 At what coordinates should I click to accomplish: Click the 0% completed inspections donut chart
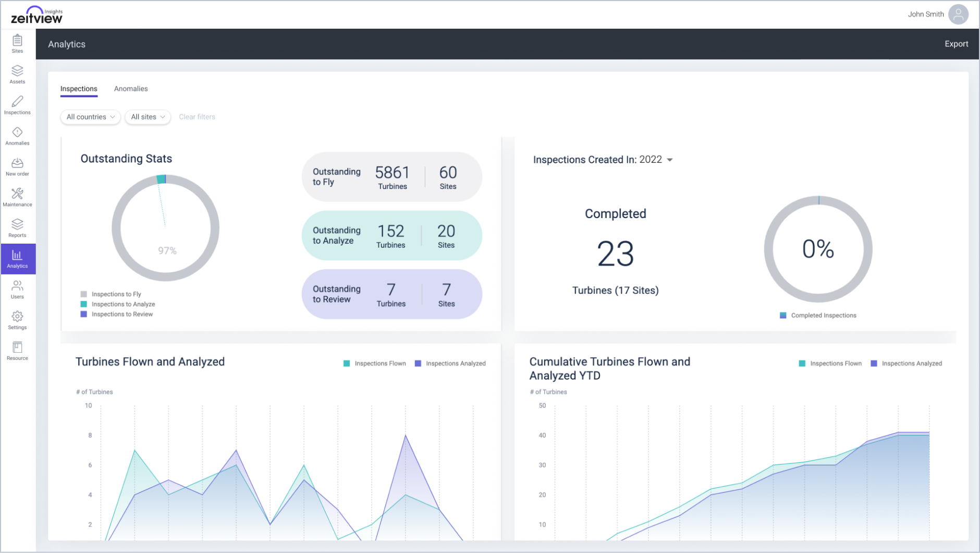pos(818,249)
